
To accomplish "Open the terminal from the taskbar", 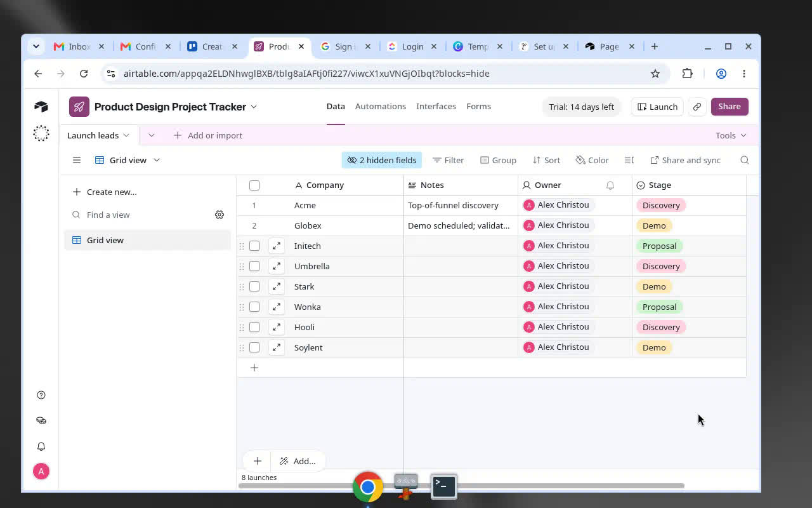I will click(x=444, y=487).
